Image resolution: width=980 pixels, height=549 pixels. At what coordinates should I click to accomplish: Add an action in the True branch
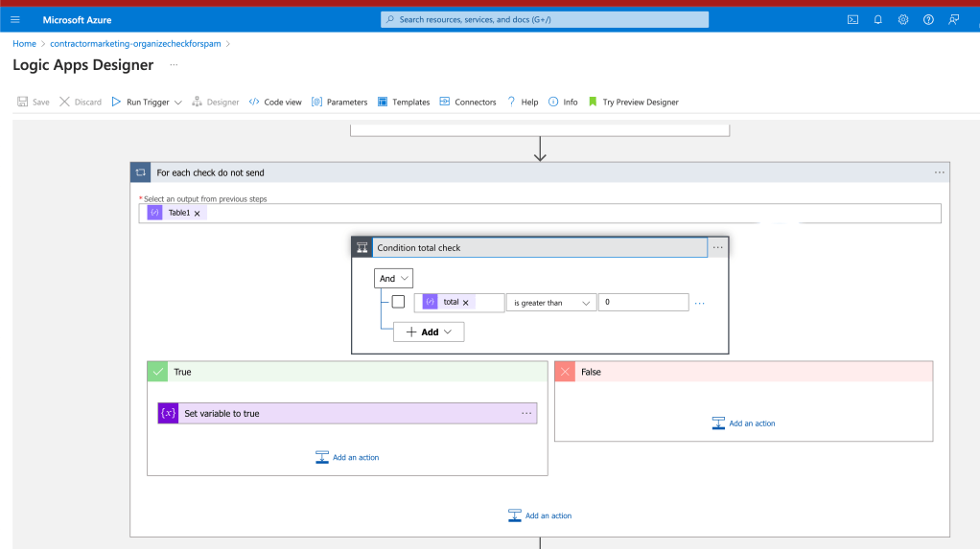coord(347,457)
